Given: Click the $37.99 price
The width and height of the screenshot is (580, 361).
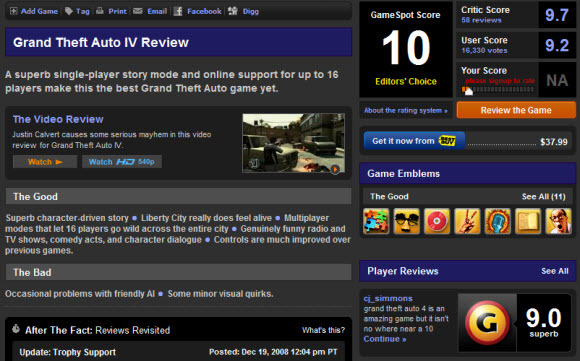Looking at the screenshot, I should [x=553, y=142].
